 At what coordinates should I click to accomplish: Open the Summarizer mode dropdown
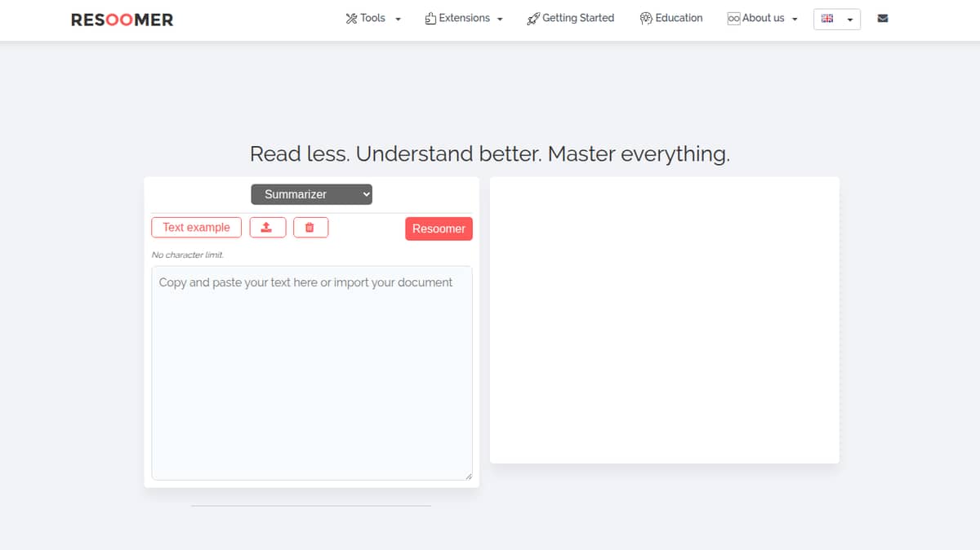coord(311,194)
